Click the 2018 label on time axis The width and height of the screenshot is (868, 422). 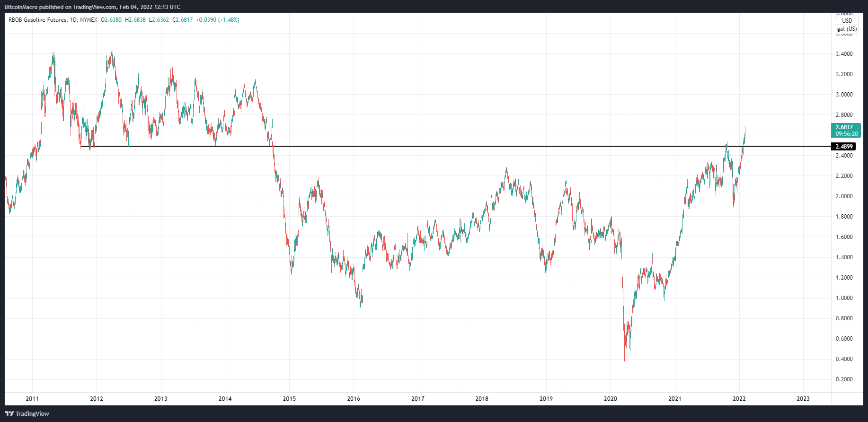[x=482, y=399]
